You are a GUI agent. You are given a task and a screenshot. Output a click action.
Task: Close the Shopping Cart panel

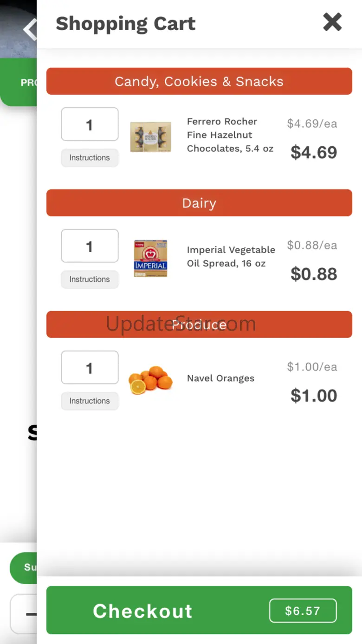tap(332, 22)
